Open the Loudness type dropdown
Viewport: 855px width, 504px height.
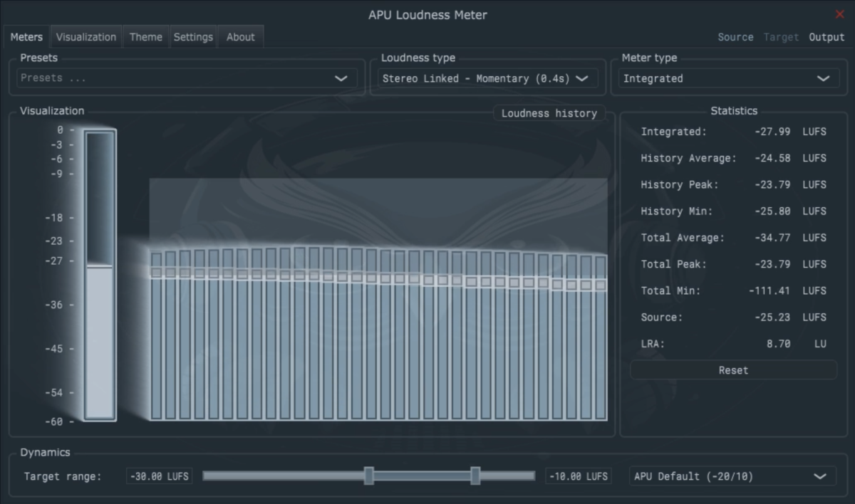(487, 78)
